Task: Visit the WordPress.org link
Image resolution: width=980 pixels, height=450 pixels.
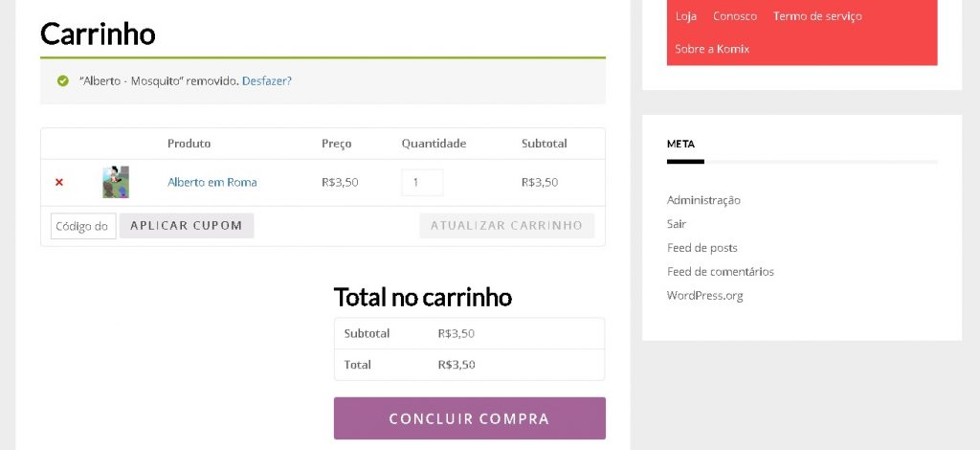Action: (704, 296)
